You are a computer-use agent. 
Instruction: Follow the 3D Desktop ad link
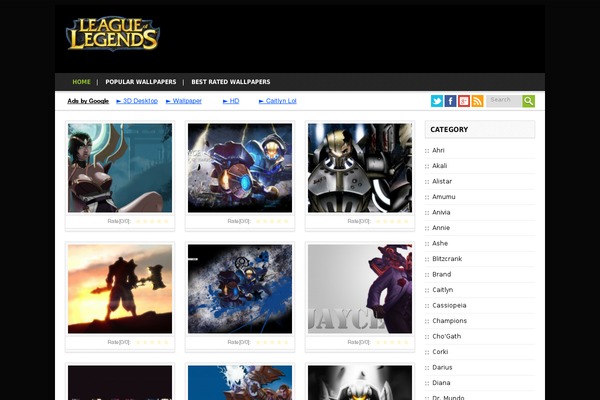click(137, 101)
